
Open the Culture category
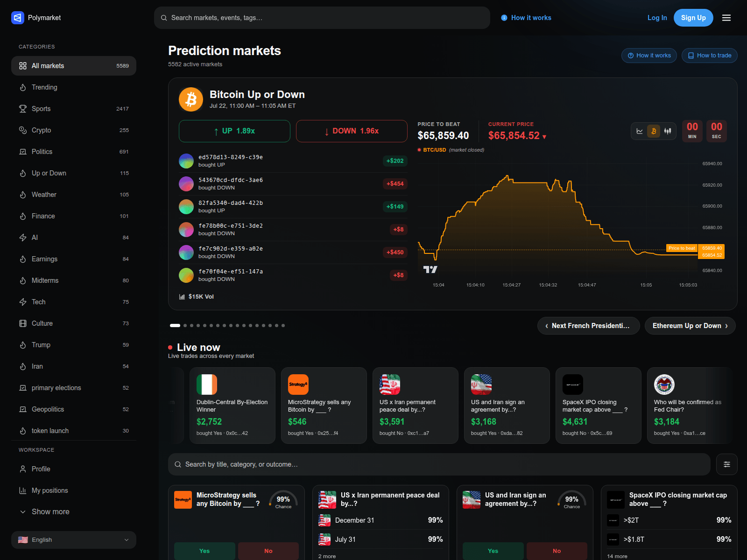pos(74,323)
